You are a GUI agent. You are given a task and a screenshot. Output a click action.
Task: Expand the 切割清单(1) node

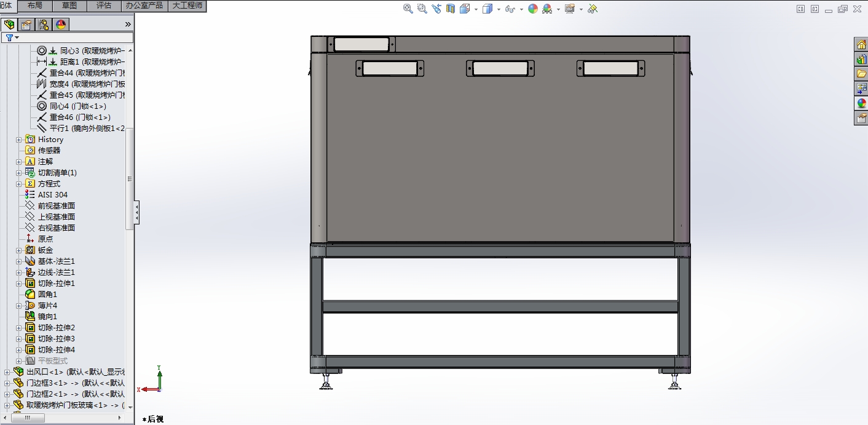[18, 173]
